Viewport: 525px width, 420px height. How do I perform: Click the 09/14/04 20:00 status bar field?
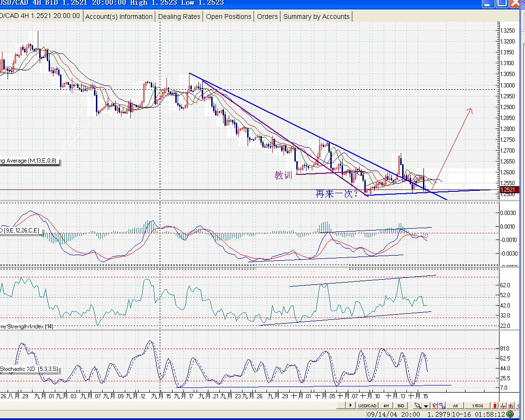point(394,414)
